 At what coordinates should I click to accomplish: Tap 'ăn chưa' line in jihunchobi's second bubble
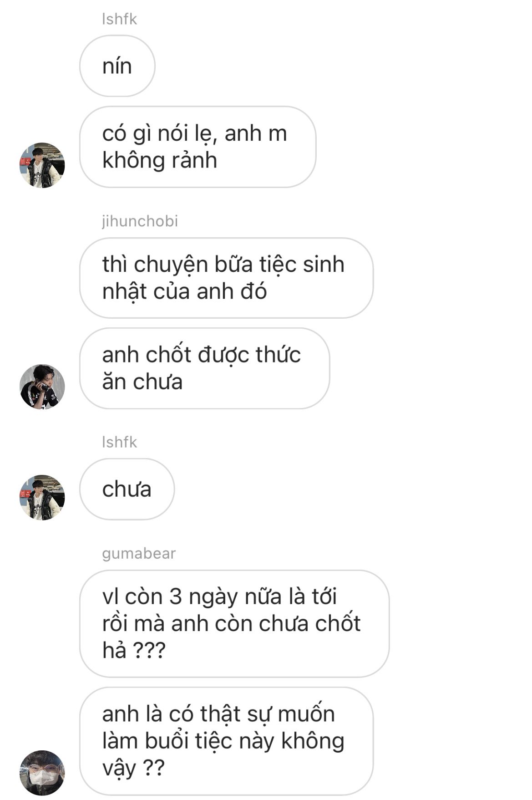[x=142, y=382]
